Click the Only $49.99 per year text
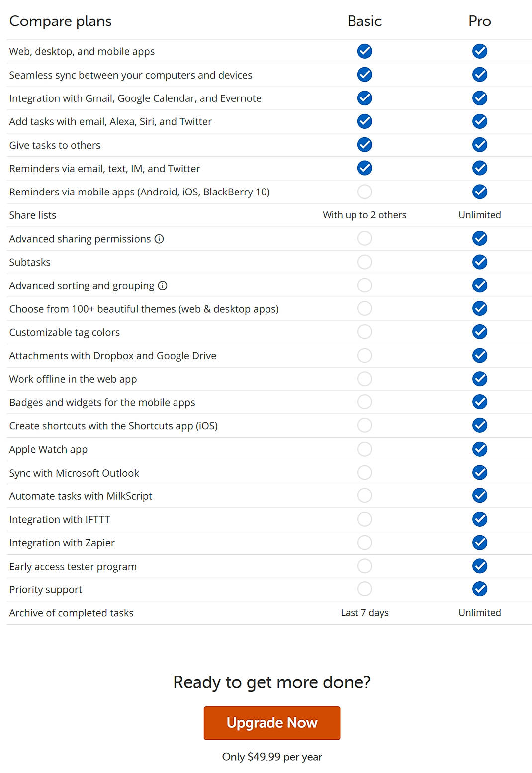532x773 pixels. (271, 756)
